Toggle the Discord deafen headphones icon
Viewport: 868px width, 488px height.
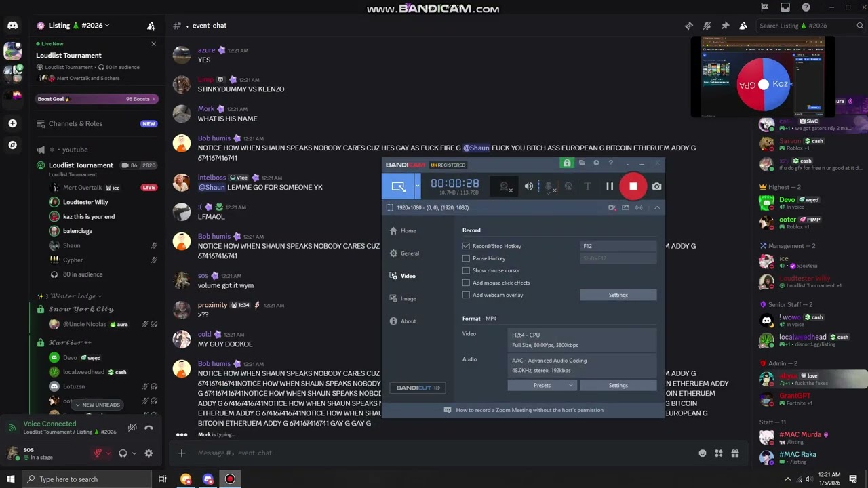point(123,453)
